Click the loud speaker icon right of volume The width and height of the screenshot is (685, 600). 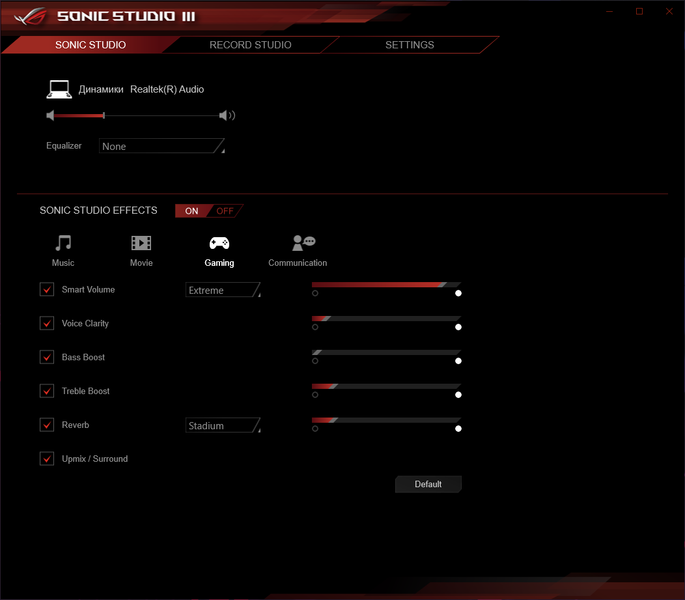tap(227, 115)
